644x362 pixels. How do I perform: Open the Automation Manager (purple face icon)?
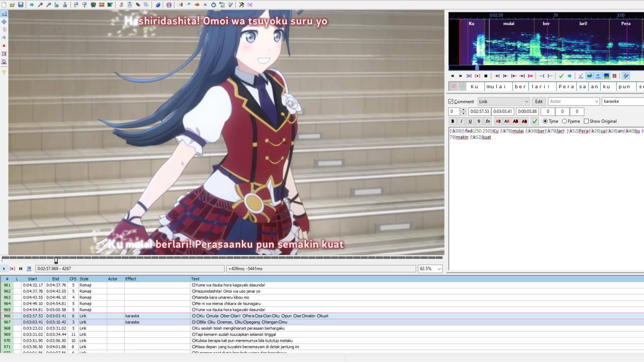pos(169,5)
